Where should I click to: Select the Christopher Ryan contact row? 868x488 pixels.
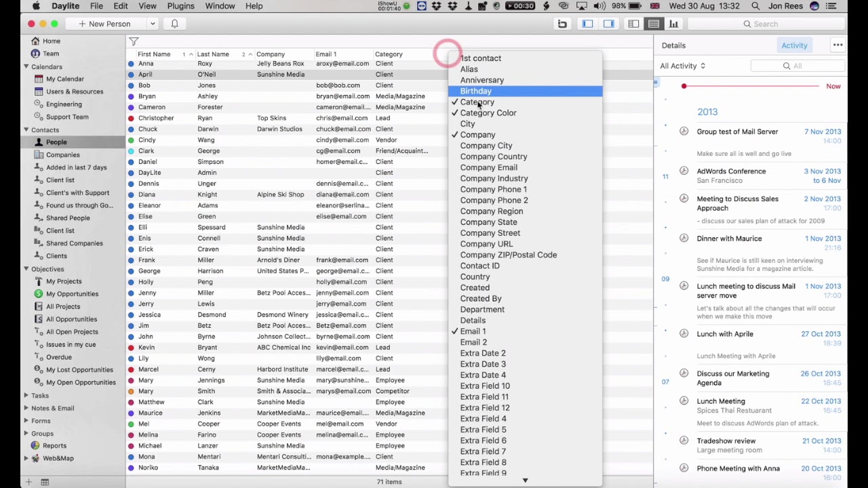tap(389, 118)
